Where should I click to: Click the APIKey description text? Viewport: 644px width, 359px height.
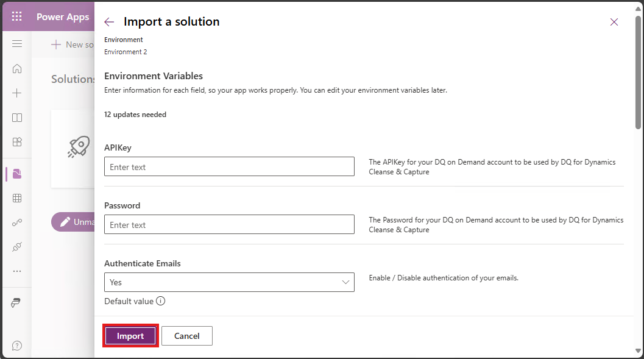click(x=492, y=167)
